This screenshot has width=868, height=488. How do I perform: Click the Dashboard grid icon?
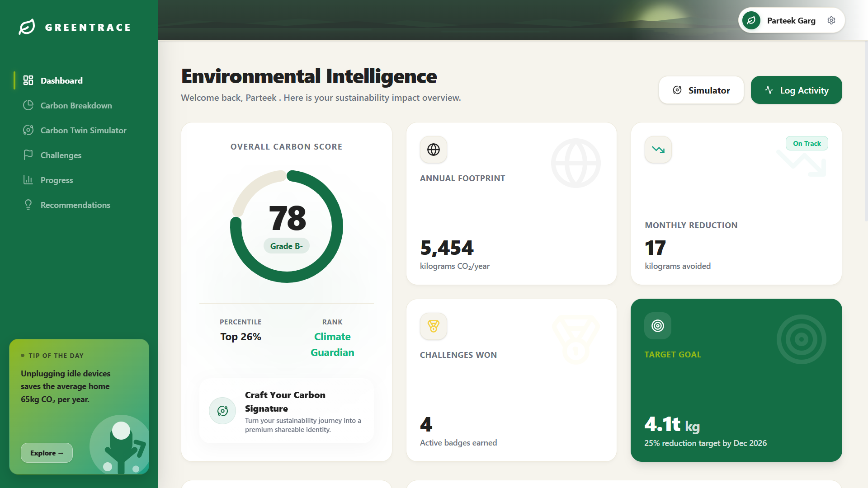click(x=28, y=80)
